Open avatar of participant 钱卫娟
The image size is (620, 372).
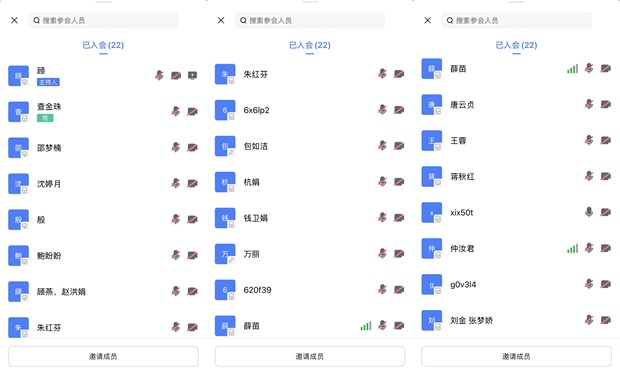click(225, 218)
